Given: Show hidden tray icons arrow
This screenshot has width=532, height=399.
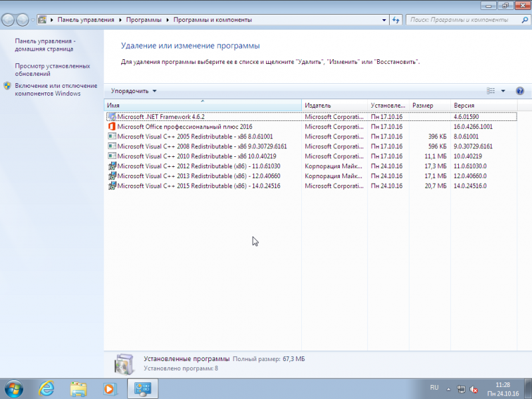Looking at the screenshot, I should point(448,389).
